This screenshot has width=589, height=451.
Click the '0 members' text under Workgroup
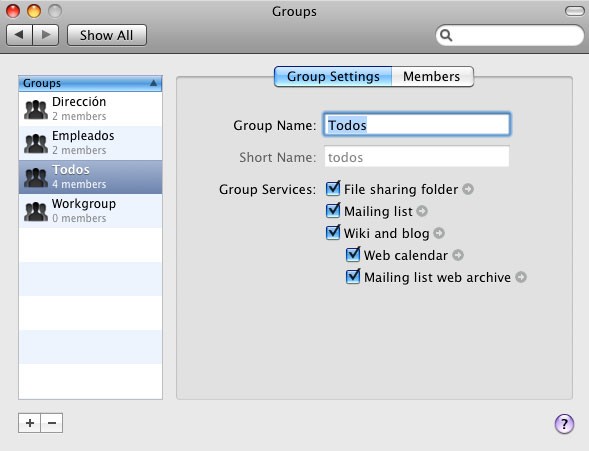click(x=79, y=218)
